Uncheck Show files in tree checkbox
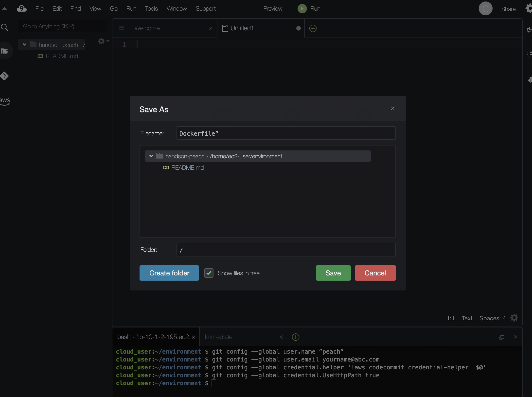This screenshot has height=397, width=532. point(209,273)
